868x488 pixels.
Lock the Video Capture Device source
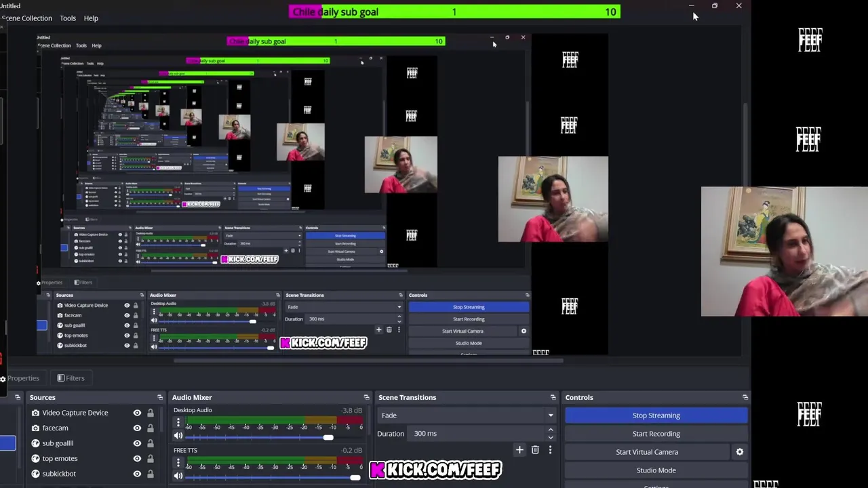tap(151, 413)
